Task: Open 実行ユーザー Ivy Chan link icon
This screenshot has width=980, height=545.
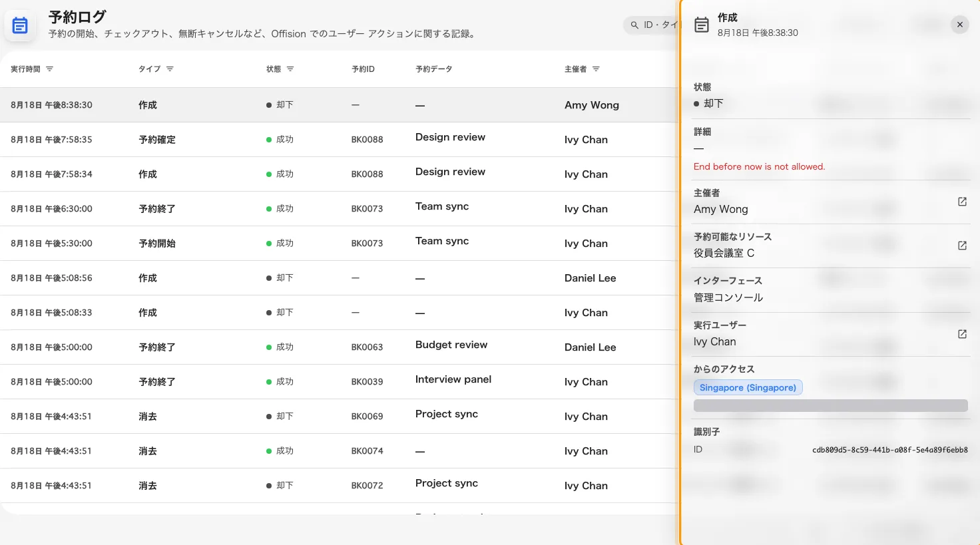Action: 962,334
